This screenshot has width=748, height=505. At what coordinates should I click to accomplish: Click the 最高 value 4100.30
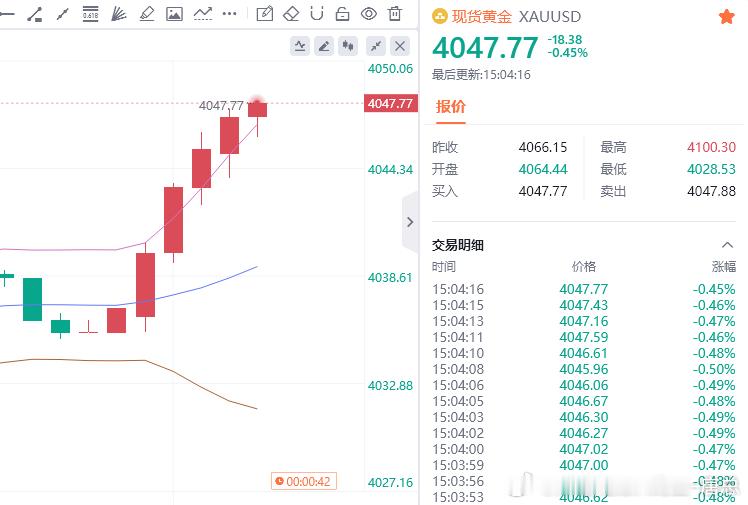[711, 147]
